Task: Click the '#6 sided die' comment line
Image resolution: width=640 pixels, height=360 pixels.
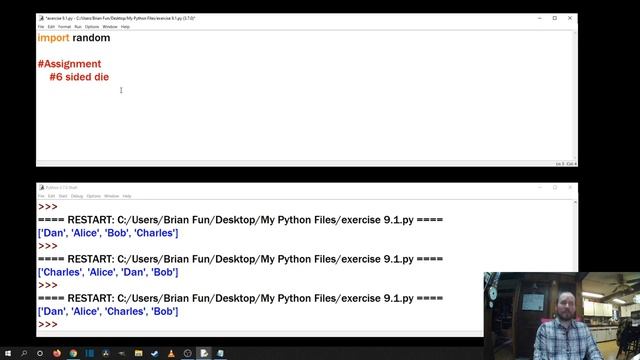Action: pos(79,77)
